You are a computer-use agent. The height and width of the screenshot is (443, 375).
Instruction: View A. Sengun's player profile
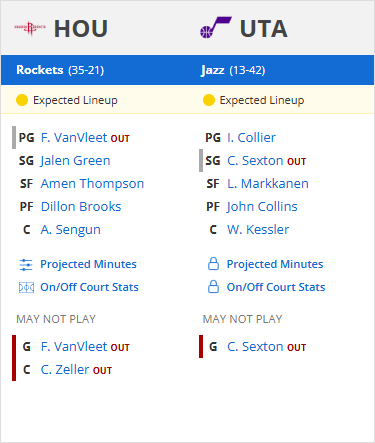coord(71,230)
